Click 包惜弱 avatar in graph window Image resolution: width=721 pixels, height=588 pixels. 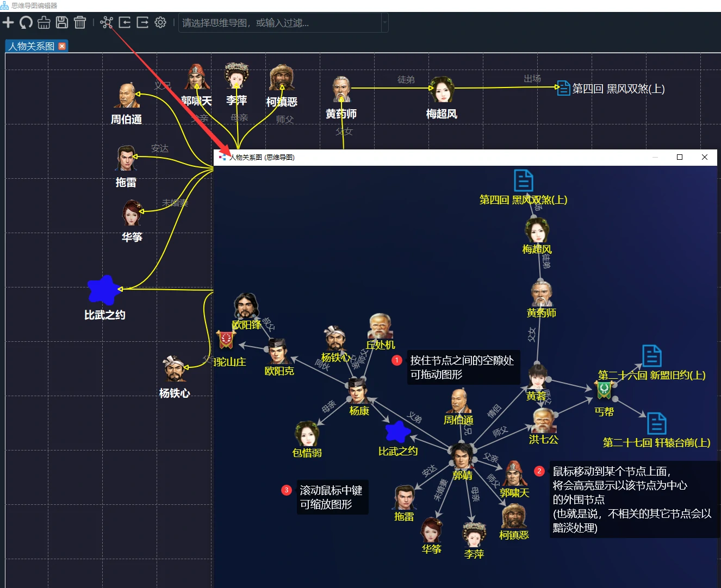307,434
